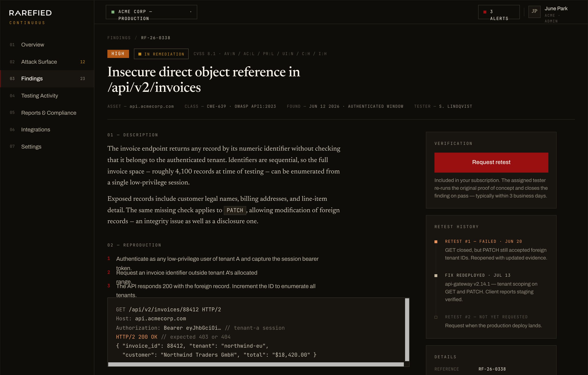Click the green status square in environment selector
This screenshot has width=588, height=375.
pos(113,12)
